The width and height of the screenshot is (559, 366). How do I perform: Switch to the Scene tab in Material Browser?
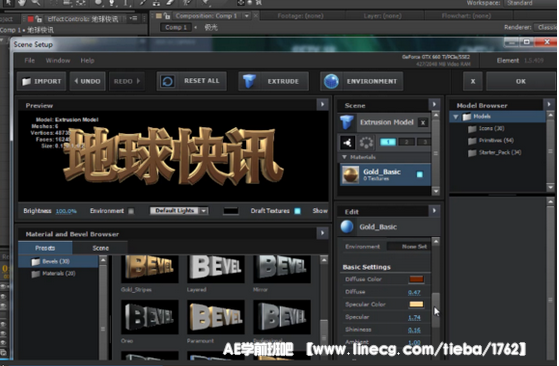click(x=101, y=248)
